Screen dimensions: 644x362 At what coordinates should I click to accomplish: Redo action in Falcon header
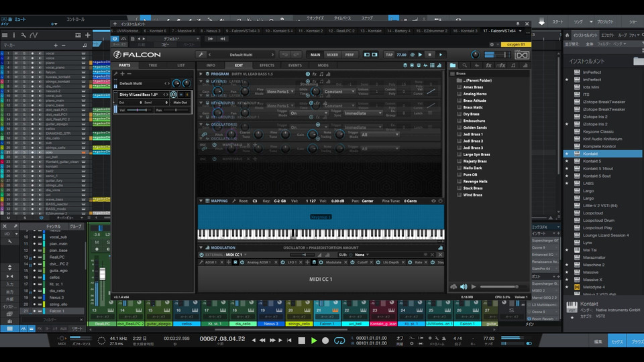tap(296, 54)
